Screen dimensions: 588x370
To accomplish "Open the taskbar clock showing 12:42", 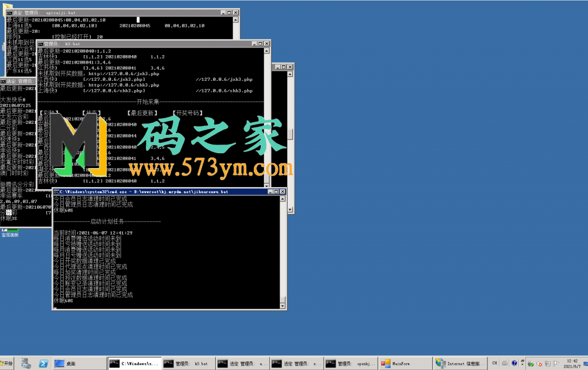I will [x=572, y=363].
